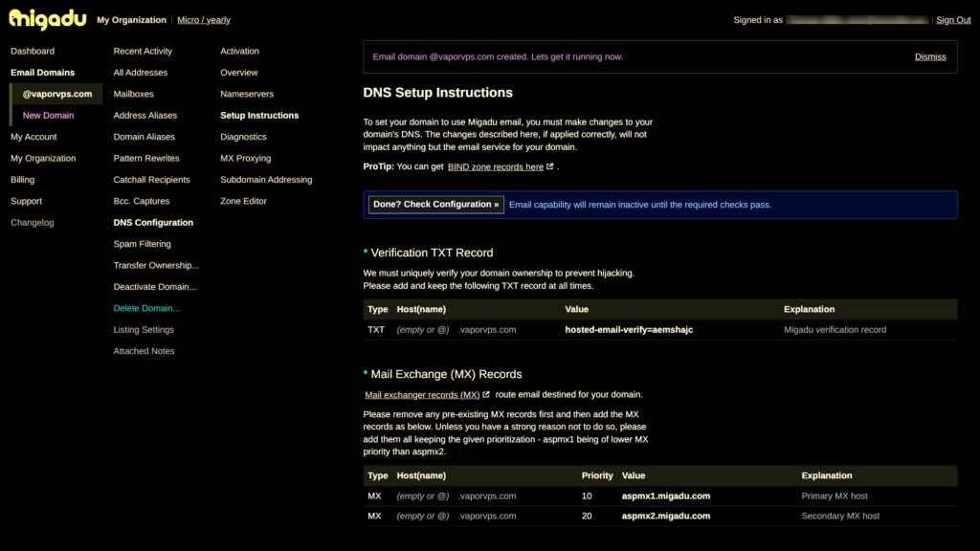Open Address Aliases settings

point(145,116)
